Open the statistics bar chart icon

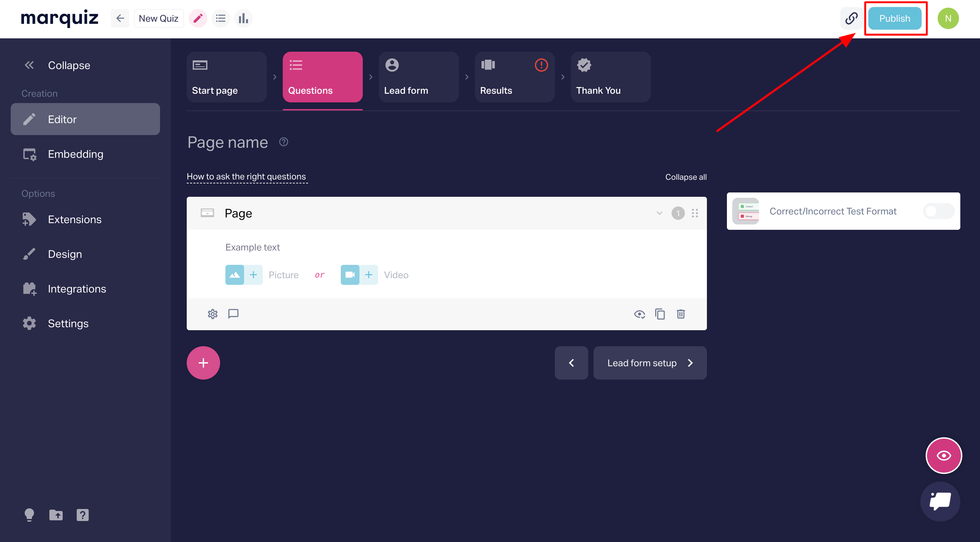[243, 18]
